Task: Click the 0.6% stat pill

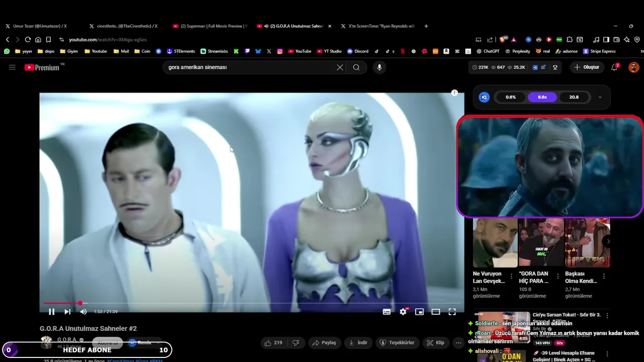Action: pyautogui.click(x=511, y=97)
